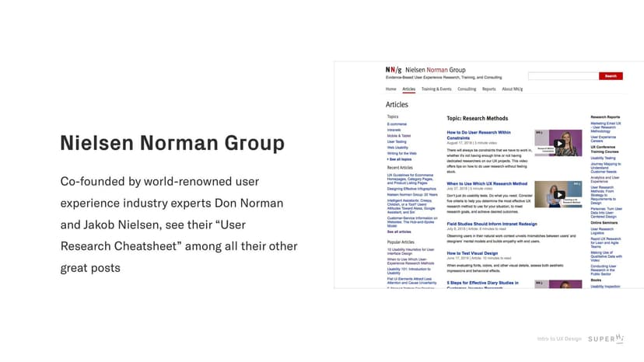The image size is (644, 362).
Task: Go to the Consulting navigation item
Action: click(x=467, y=89)
